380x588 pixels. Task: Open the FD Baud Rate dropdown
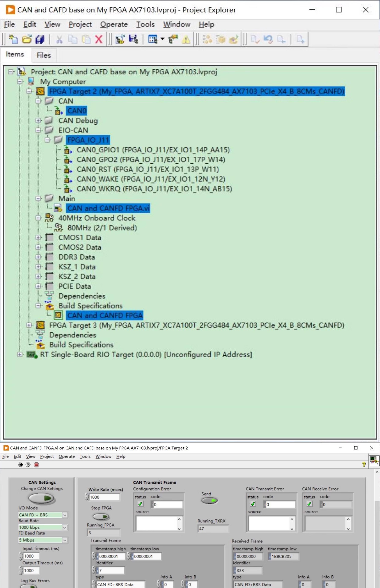[x=65, y=540]
